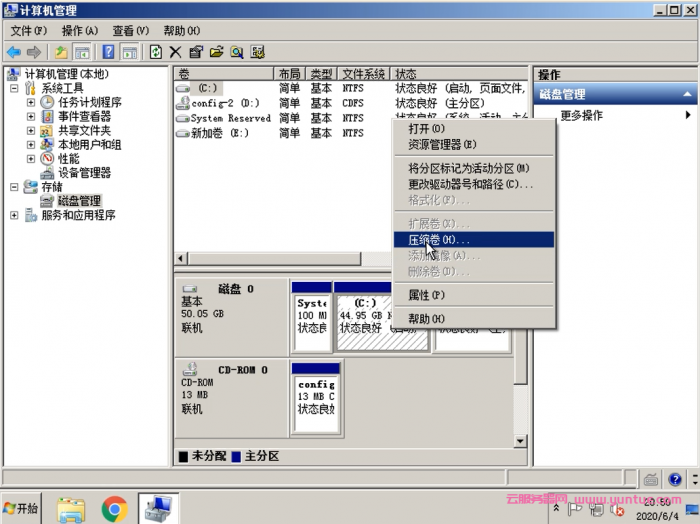Click the Properties icon in toolbar
Image resolution: width=700 pixels, height=524 pixels.
[x=196, y=52]
